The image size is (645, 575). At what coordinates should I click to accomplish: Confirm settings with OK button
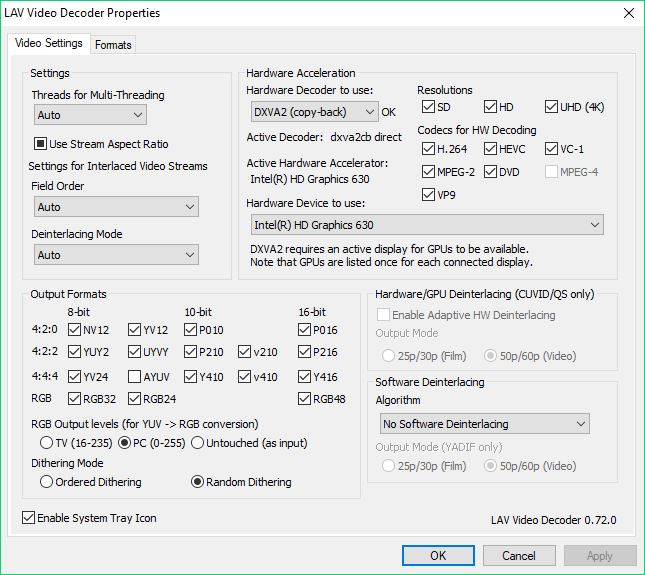[438, 556]
